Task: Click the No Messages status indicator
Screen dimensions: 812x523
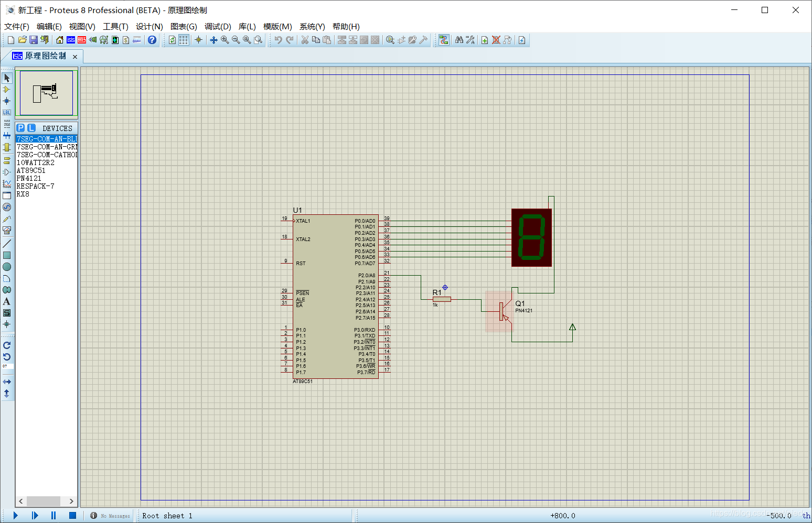Action: pos(111,516)
